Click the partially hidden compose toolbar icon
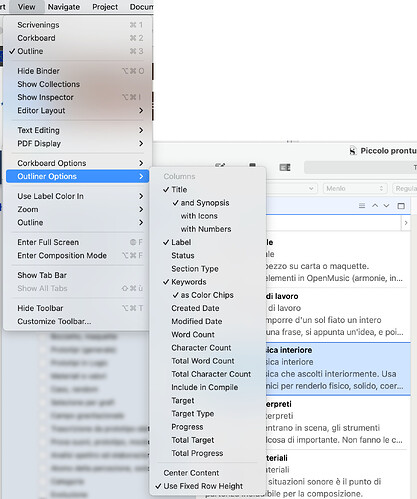Screen dimensions: 417x499 (x=220, y=165)
